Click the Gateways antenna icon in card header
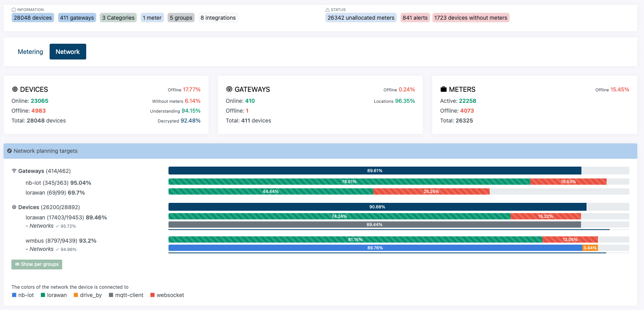The width and height of the screenshot is (644, 310). click(x=229, y=89)
